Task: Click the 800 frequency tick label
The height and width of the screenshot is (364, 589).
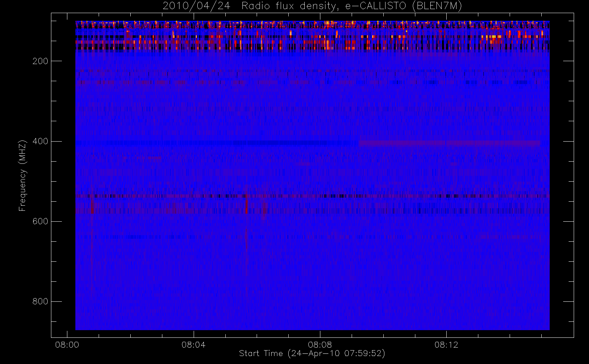Action: [40, 301]
